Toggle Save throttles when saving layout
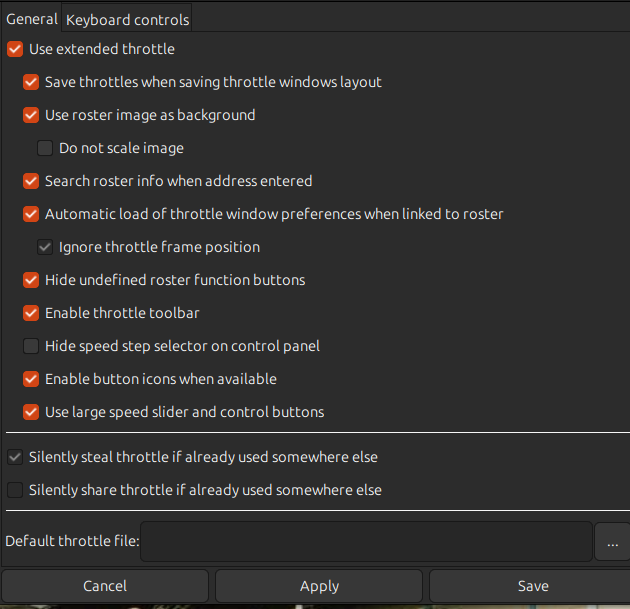 coord(31,82)
